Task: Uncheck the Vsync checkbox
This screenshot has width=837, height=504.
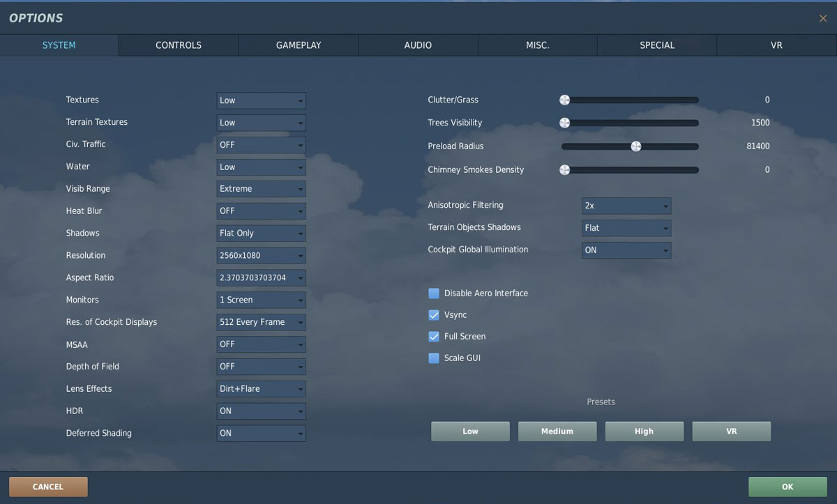Action: [x=434, y=315]
